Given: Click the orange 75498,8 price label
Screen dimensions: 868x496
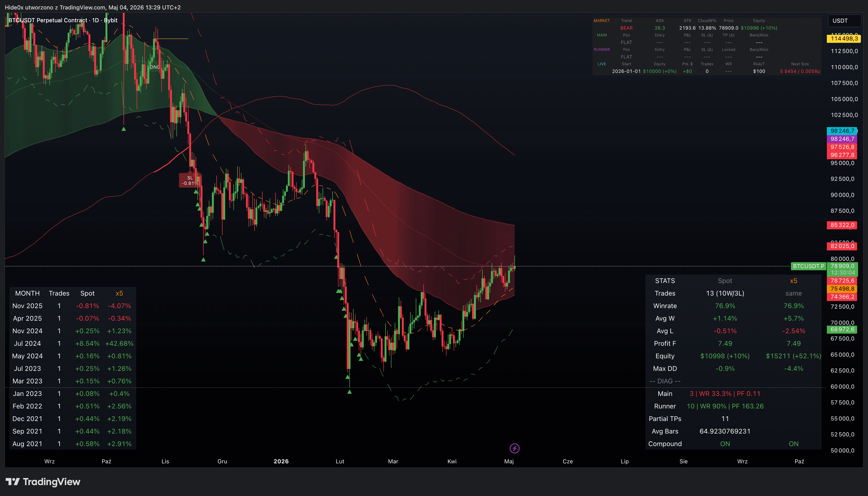Looking at the screenshot, I should point(842,288).
